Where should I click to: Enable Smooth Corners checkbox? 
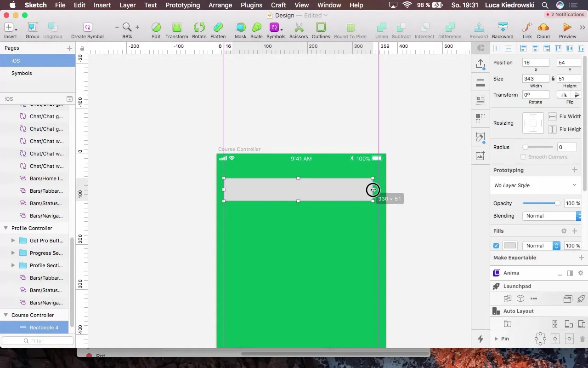click(523, 157)
